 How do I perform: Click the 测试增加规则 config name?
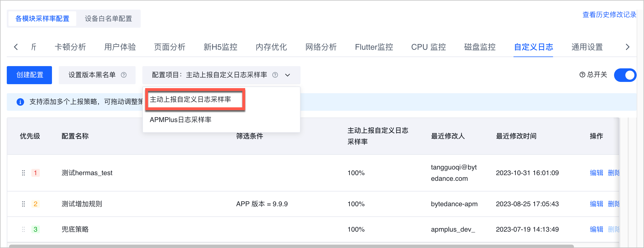82,204
